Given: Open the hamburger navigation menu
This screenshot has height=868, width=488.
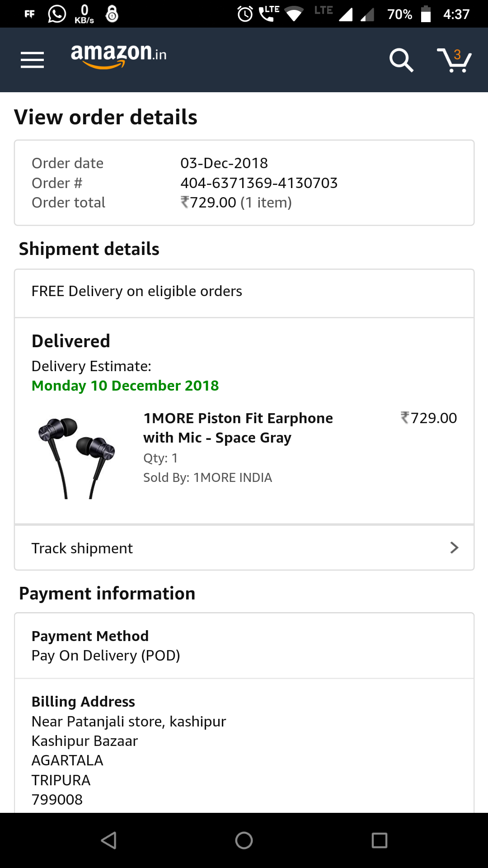Looking at the screenshot, I should 32,60.
